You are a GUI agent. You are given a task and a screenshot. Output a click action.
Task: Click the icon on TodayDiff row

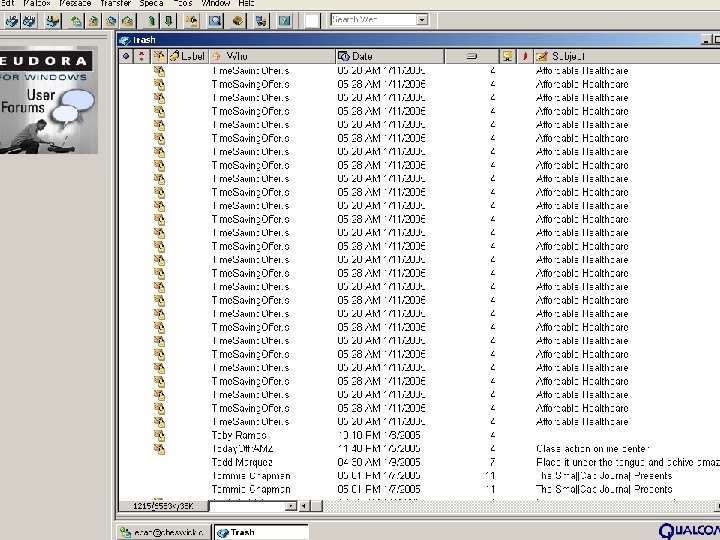159,449
